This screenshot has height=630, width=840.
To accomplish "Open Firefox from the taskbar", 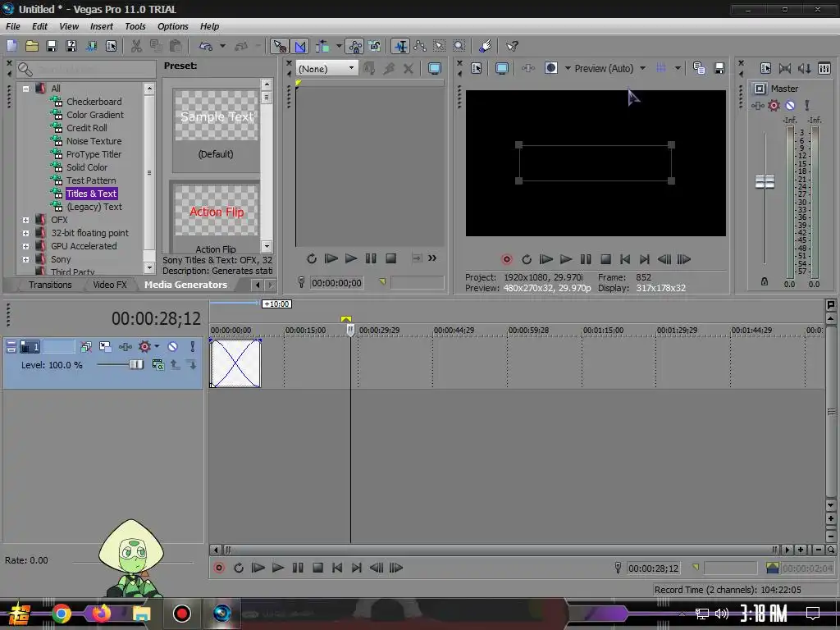I will click(x=101, y=613).
